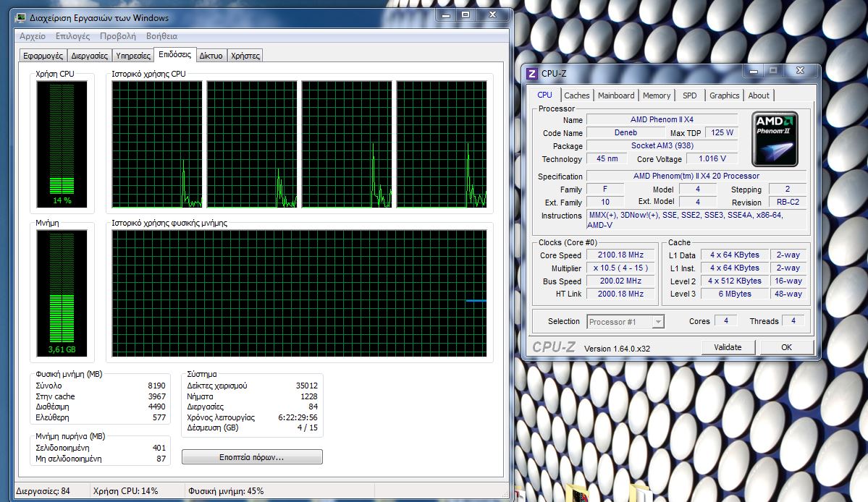Open the Χρήστες tab
The height and width of the screenshot is (502, 868).
pyautogui.click(x=245, y=56)
